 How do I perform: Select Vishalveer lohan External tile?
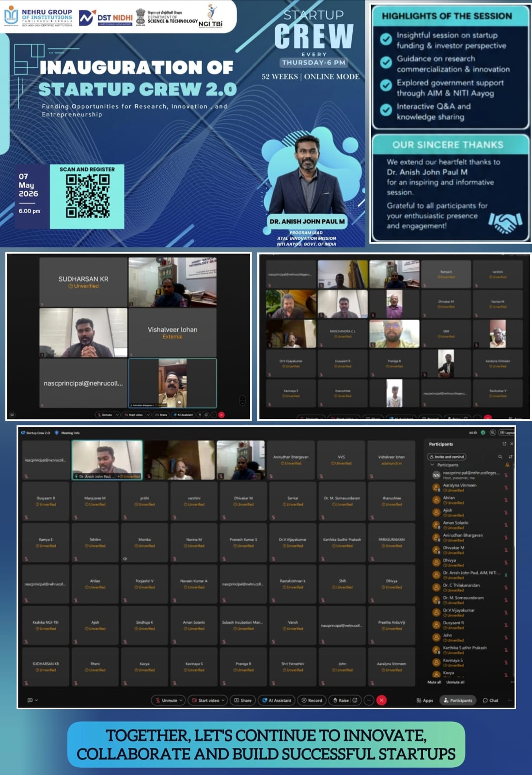[172, 333]
